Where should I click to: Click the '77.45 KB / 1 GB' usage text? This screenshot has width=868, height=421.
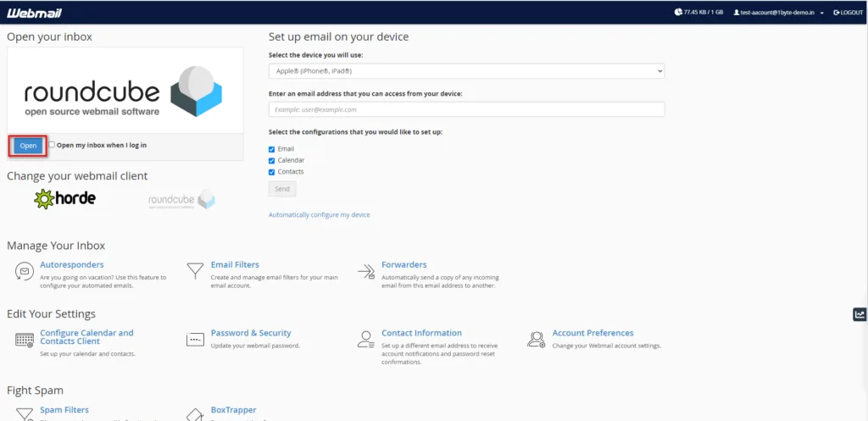(704, 12)
